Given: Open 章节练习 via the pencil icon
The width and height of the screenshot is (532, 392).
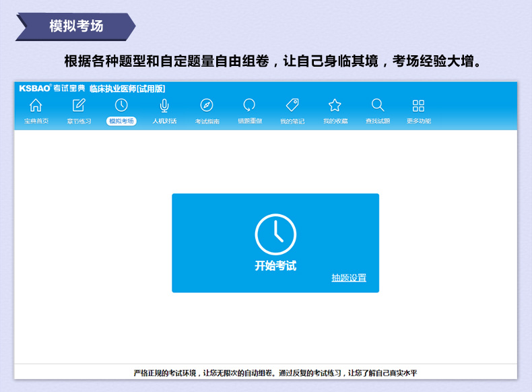Looking at the screenshot, I should (x=79, y=105).
